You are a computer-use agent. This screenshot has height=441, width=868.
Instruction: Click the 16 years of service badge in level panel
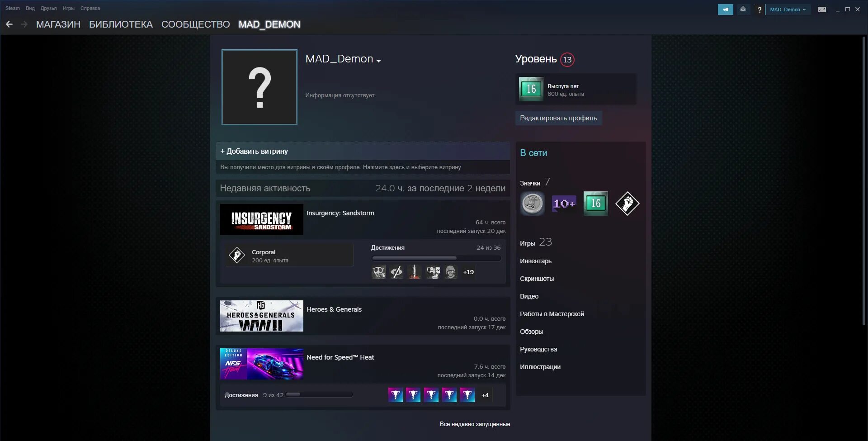(x=531, y=89)
